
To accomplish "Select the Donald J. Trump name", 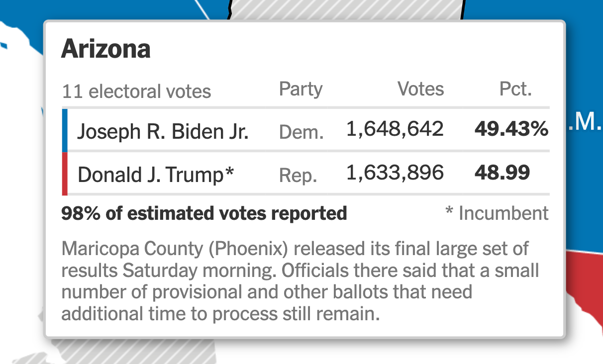I will pyautogui.click(x=155, y=175).
